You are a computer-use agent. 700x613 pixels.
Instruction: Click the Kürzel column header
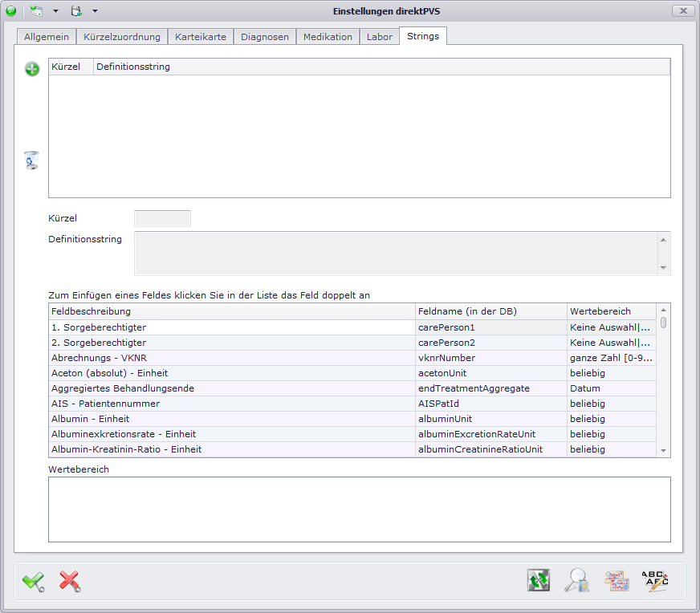click(x=71, y=67)
